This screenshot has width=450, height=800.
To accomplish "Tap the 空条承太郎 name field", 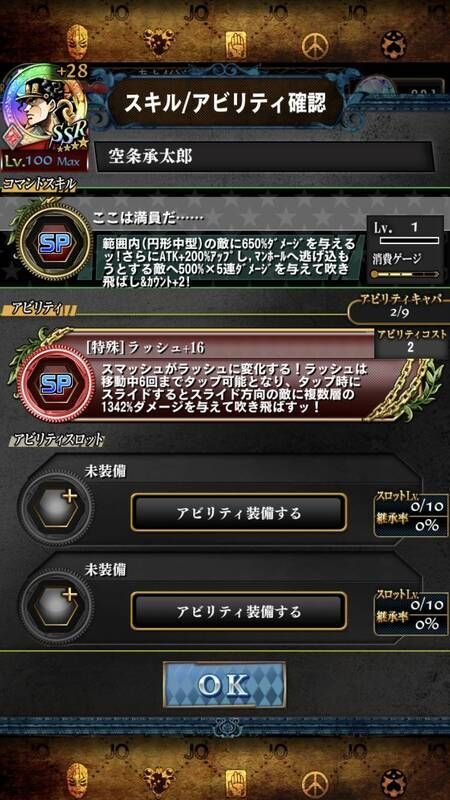I will [264, 157].
